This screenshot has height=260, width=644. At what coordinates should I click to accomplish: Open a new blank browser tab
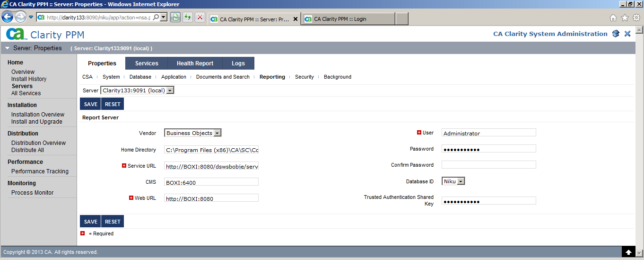(401, 19)
